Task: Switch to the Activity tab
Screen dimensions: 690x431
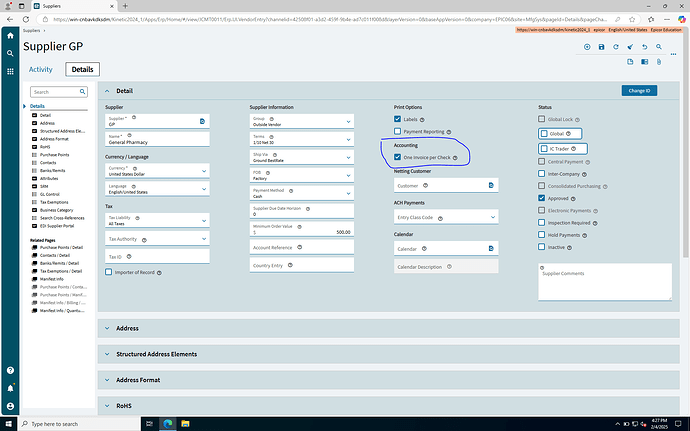Action: coord(40,69)
